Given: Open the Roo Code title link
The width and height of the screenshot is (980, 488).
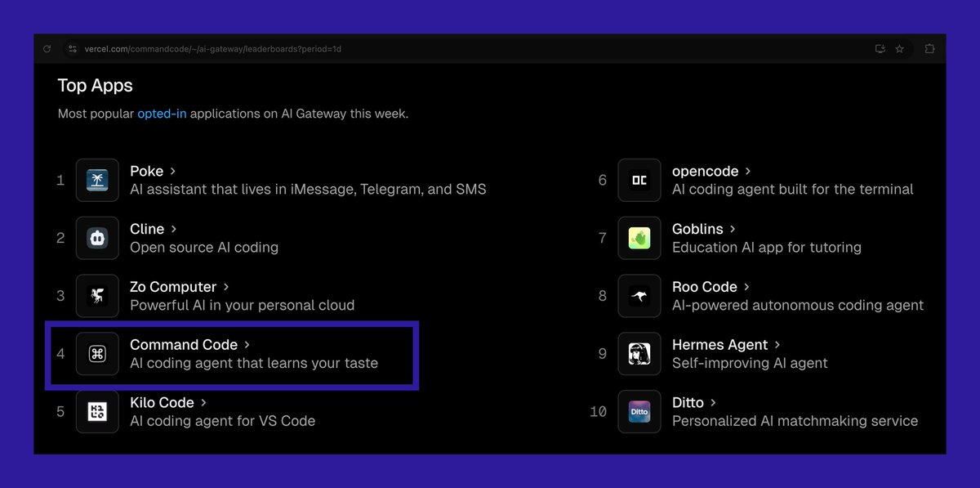Looking at the screenshot, I should pyautogui.click(x=705, y=288).
